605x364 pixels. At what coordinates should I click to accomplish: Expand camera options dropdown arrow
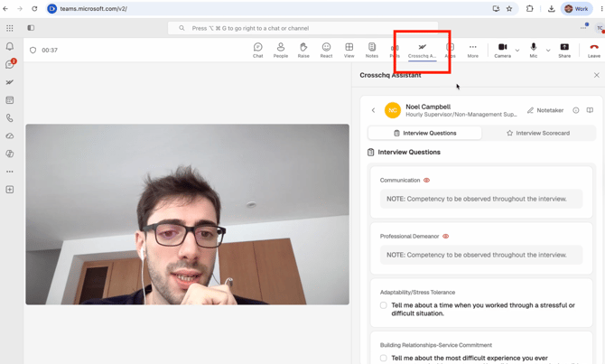tap(517, 51)
